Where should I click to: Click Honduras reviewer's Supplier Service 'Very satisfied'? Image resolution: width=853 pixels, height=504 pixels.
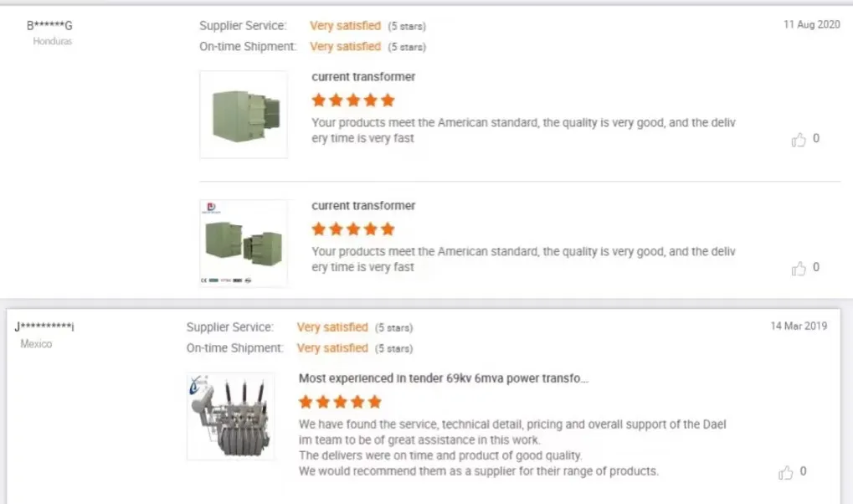pos(345,26)
